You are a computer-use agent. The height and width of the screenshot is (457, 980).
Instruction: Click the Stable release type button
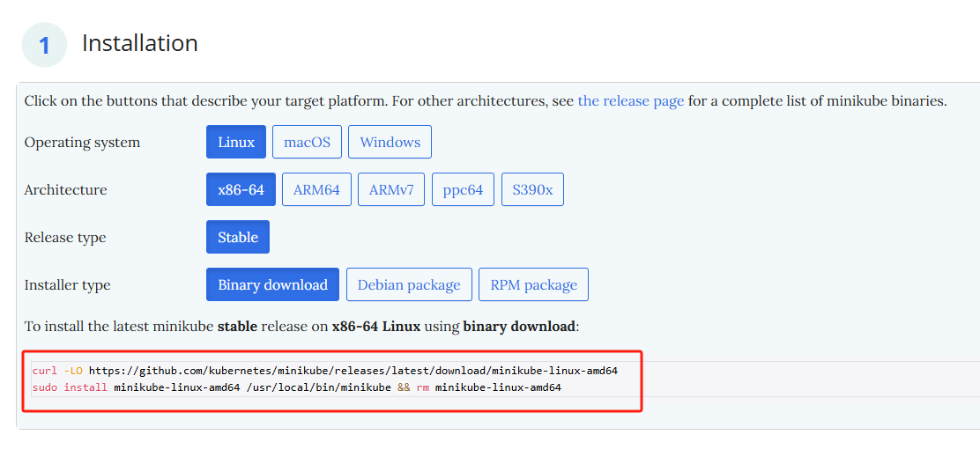238,237
